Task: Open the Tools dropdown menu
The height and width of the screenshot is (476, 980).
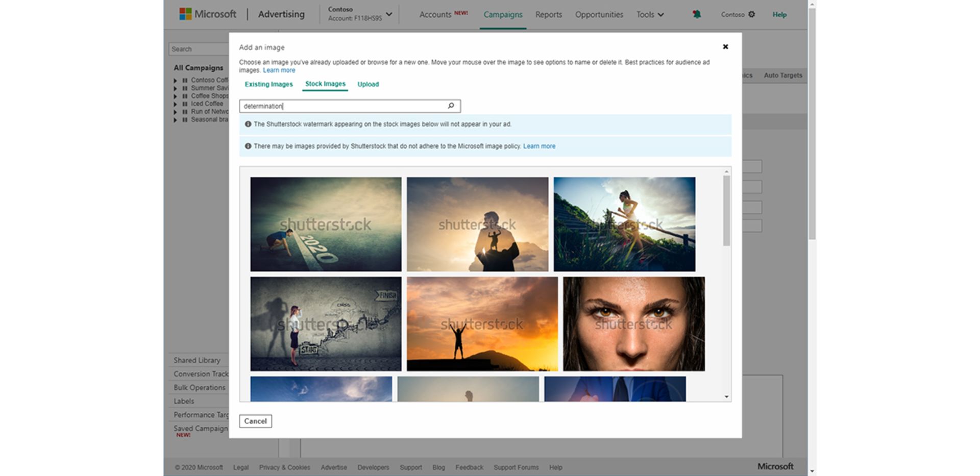Action: (x=649, y=15)
